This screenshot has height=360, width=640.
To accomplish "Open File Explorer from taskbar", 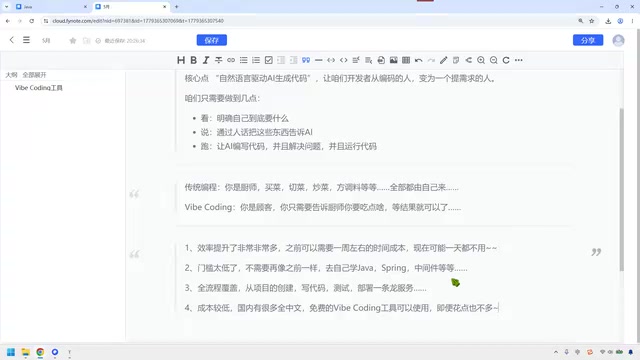I will coord(26,352).
